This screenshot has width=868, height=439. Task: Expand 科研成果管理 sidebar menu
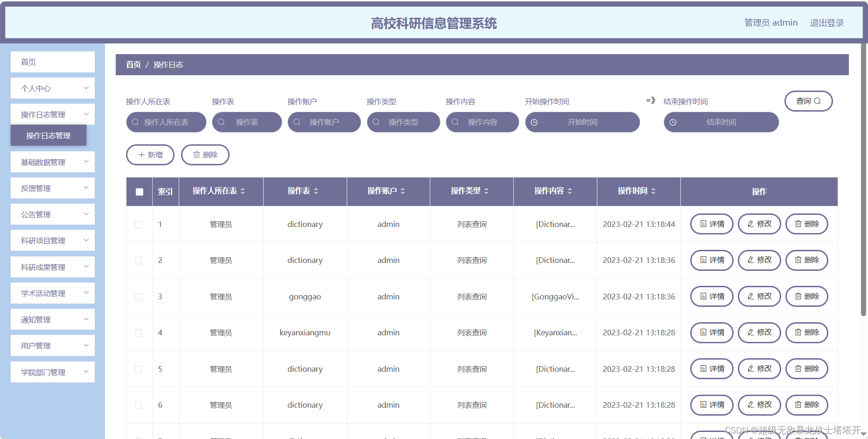coord(53,267)
